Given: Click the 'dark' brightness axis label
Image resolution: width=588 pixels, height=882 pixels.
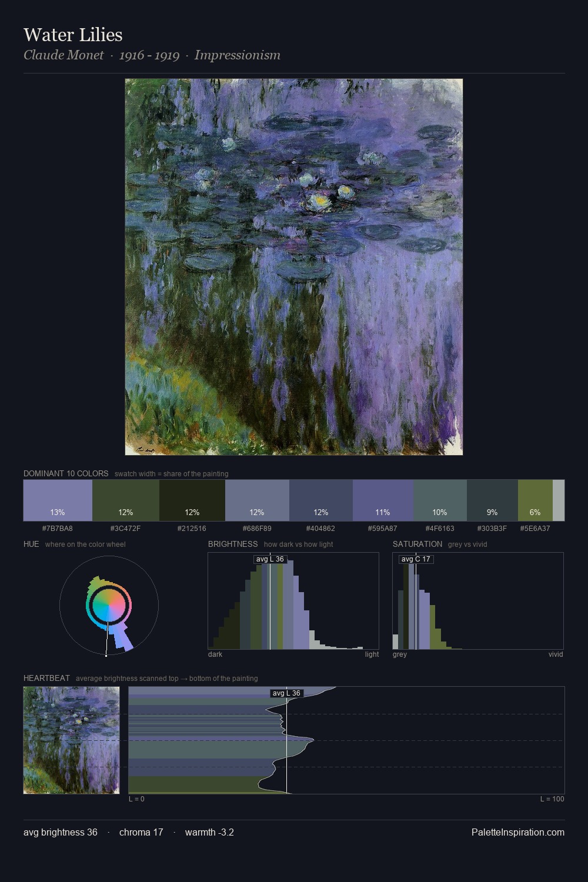Looking at the screenshot, I should coord(215,654).
